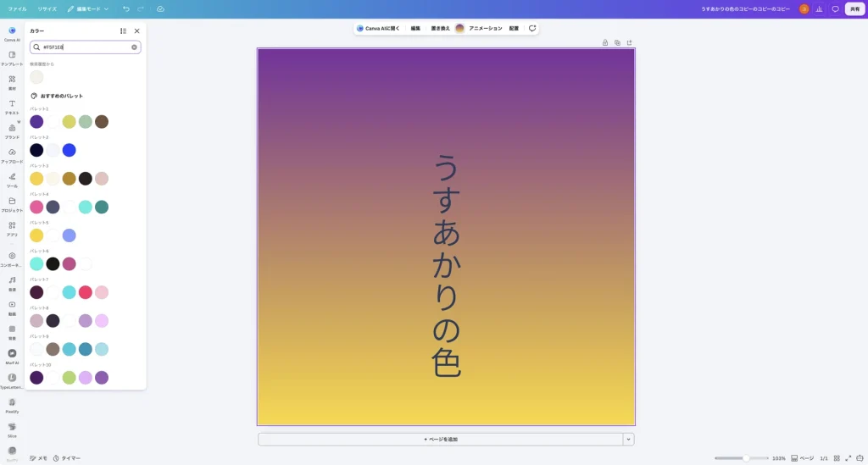
Task: Open メモ notes at the bottom
Action: click(x=39, y=458)
